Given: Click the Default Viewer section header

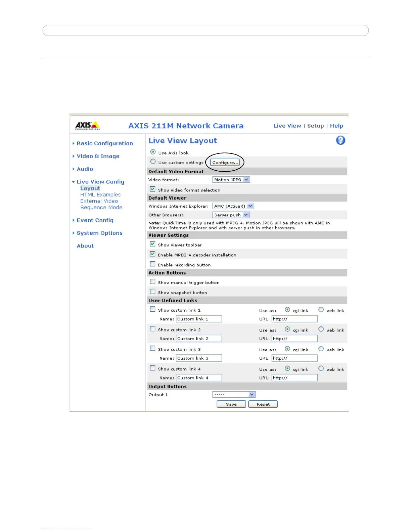Looking at the screenshot, I should point(247,198).
